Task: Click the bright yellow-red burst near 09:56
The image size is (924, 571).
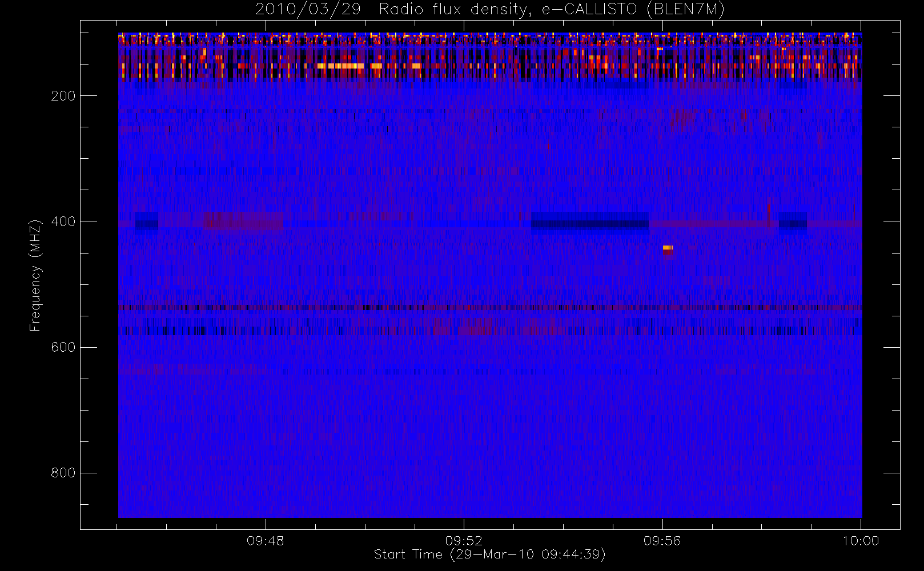Action: pyautogui.click(x=668, y=249)
